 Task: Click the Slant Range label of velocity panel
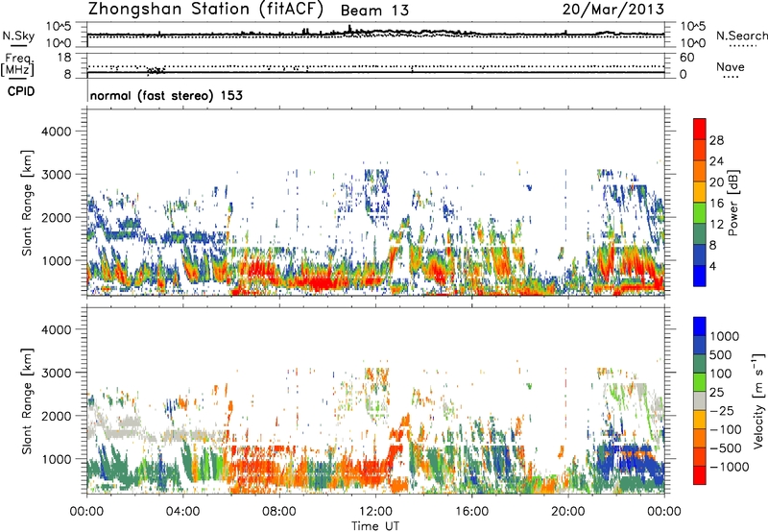pos(27,401)
